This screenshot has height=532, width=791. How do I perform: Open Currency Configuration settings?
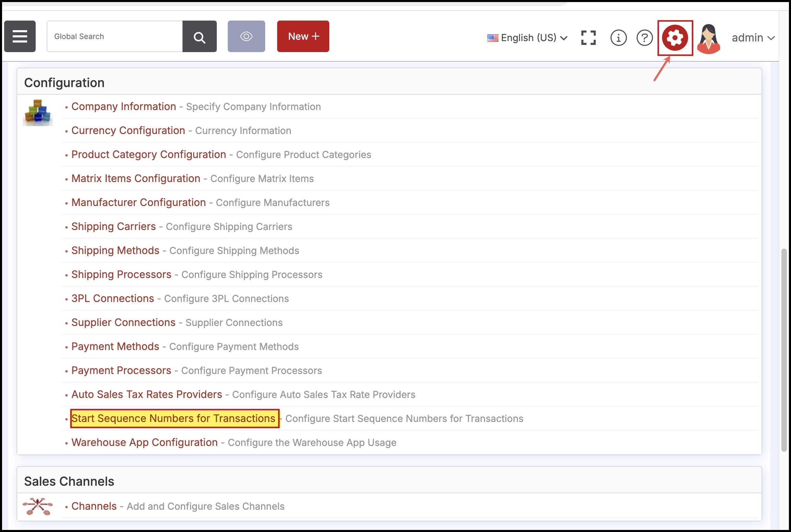tap(128, 130)
